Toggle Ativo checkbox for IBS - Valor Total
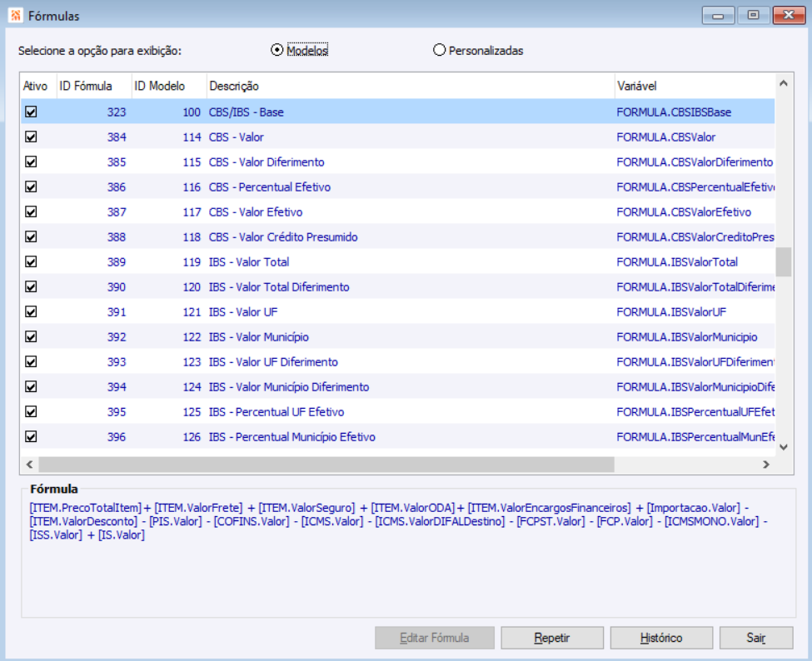 point(31,261)
